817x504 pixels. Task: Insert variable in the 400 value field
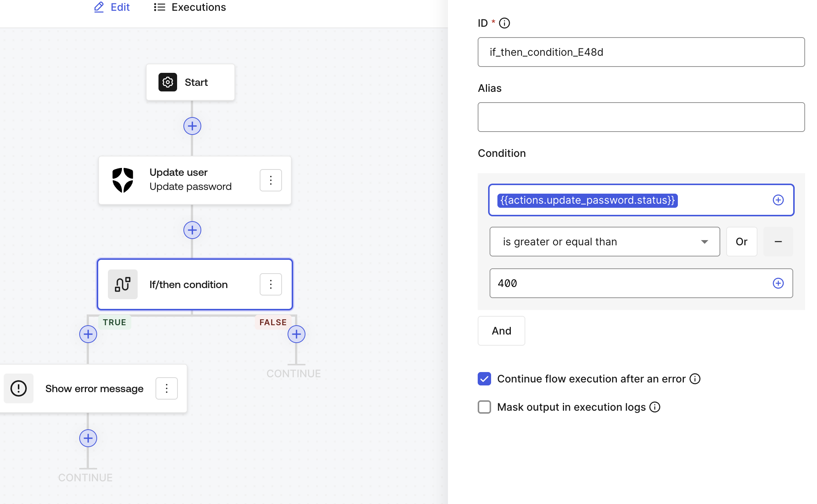778,283
